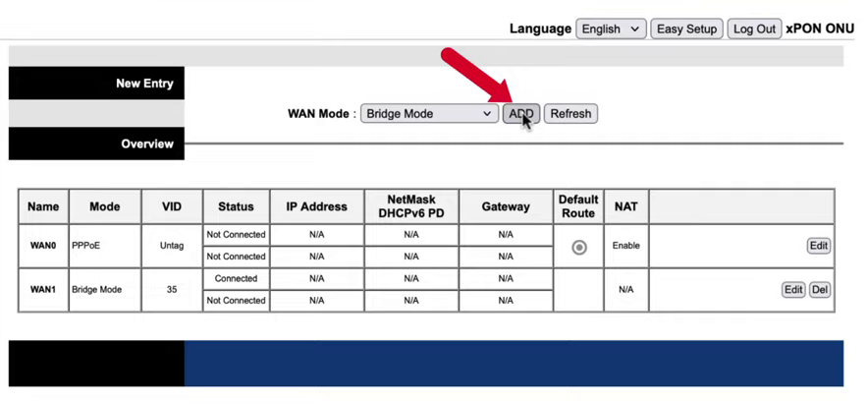
Task: Click the NAT Enable cell for WAN0
Action: [625, 246]
